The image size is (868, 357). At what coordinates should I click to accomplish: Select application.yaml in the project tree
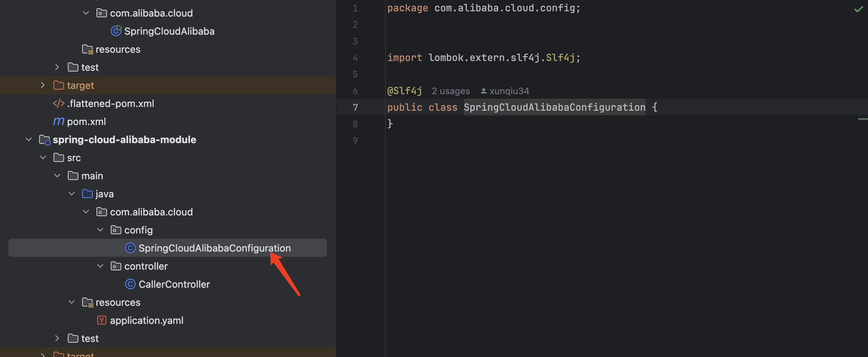coord(147,320)
